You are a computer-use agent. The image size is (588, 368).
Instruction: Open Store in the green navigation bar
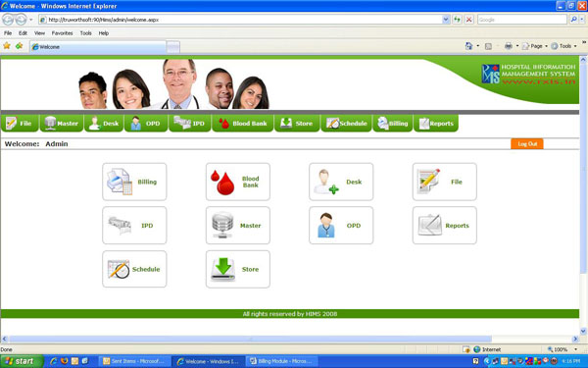coord(297,124)
